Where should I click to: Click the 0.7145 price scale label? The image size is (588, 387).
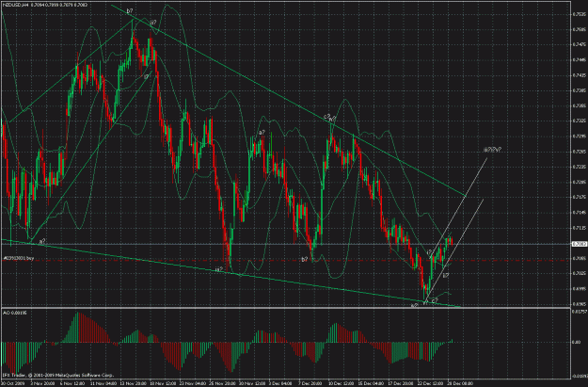[579, 213]
